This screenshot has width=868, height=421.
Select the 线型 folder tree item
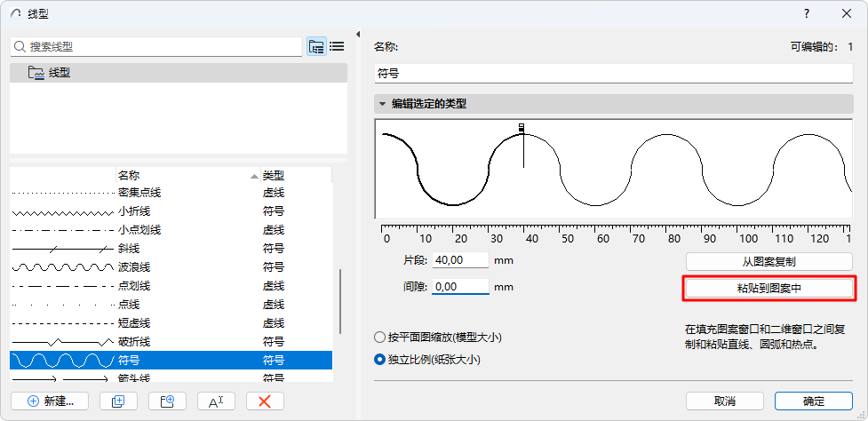(179, 73)
